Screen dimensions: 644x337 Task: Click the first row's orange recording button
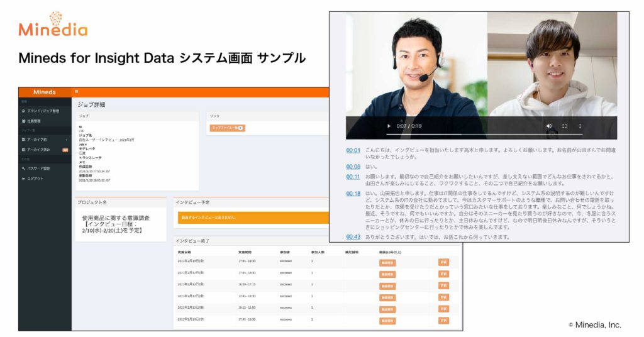[x=387, y=263]
